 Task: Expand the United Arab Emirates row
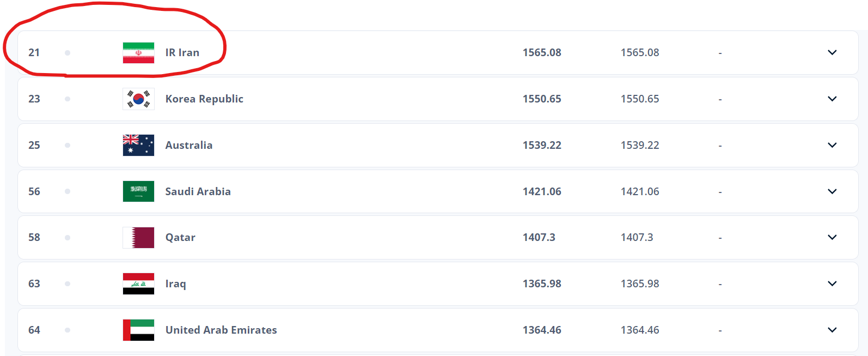coord(832,330)
